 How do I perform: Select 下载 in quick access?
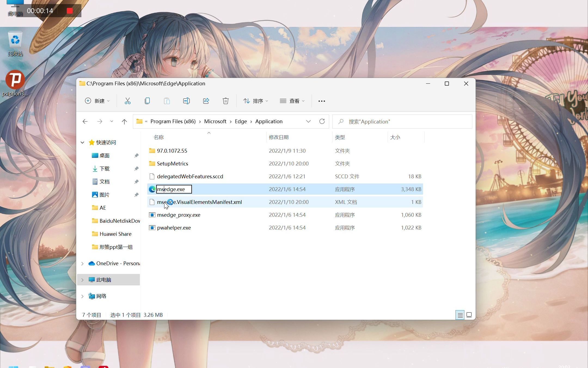click(104, 168)
